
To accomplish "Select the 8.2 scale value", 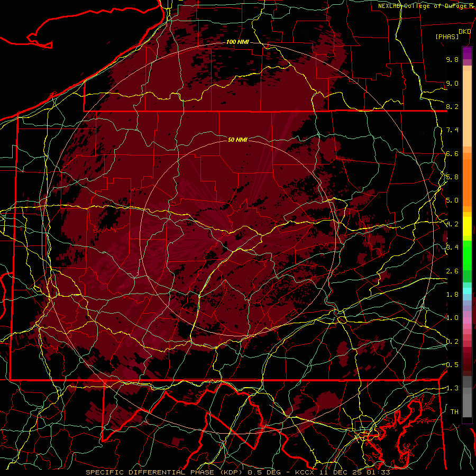I will 452,106.
